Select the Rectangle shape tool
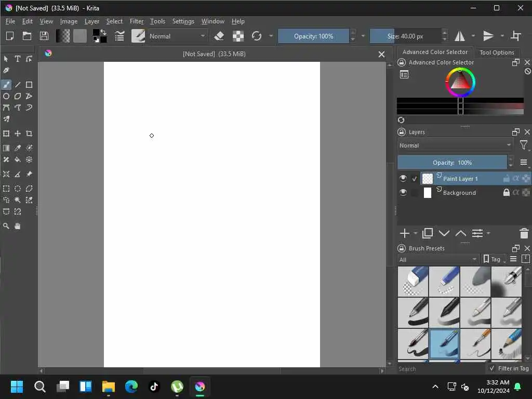This screenshot has width=532, height=399. (x=29, y=85)
